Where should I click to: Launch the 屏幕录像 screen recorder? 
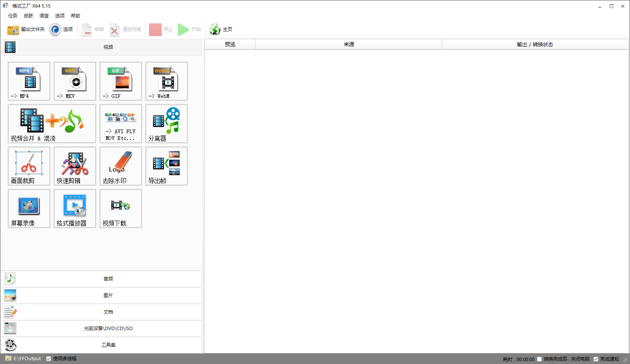click(x=29, y=208)
